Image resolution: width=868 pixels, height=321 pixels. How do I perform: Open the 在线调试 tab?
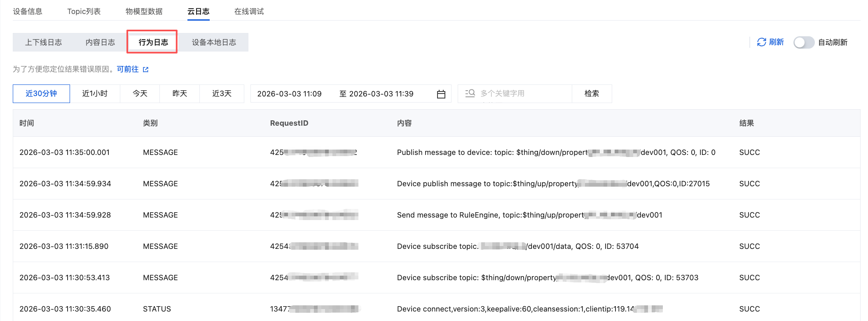pyautogui.click(x=249, y=12)
